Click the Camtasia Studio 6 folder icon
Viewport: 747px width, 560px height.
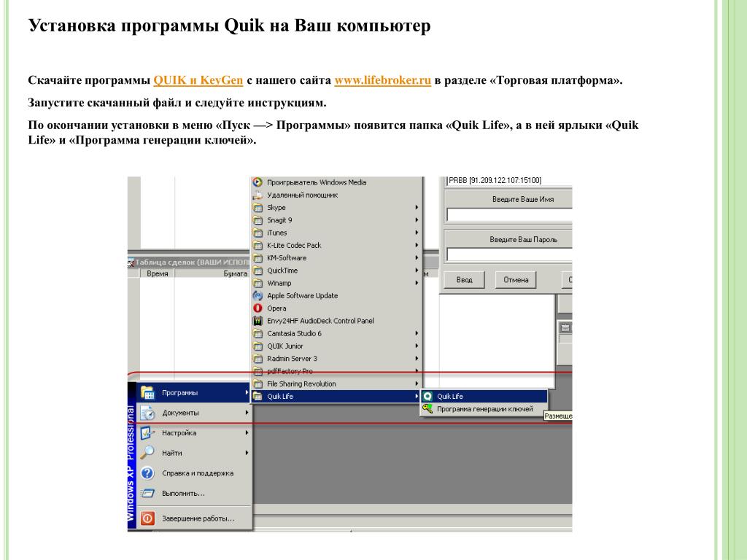pyautogui.click(x=258, y=333)
